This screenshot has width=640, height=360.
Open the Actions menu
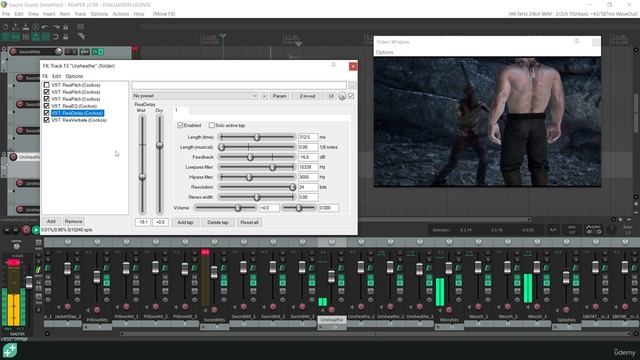pos(121,14)
